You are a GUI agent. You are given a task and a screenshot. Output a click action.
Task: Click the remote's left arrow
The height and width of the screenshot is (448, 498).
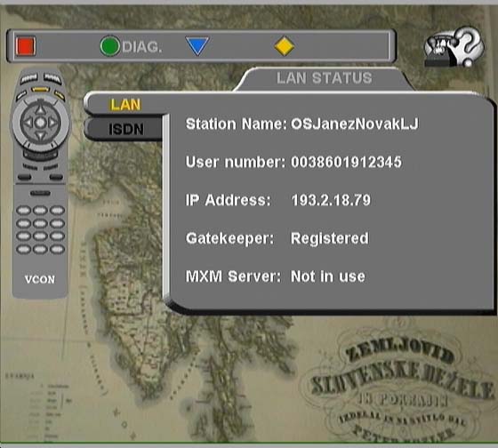pyautogui.click(x=28, y=123)
